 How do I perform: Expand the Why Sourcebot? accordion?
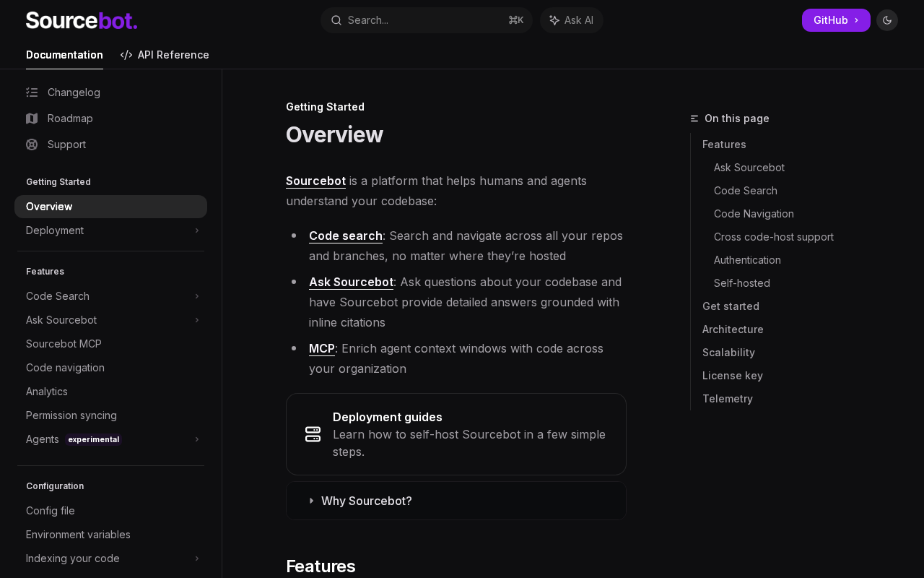click(366, 501)
